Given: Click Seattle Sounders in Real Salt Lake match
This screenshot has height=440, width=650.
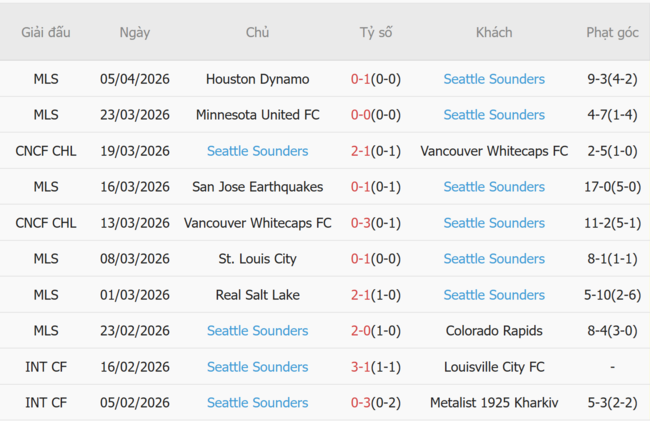Looking at the screenshot, I should (x=494, y=295).
